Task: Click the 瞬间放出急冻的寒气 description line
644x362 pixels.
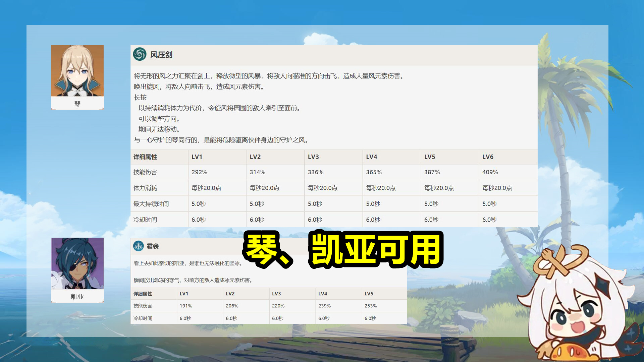Action: tap(194, 280)
